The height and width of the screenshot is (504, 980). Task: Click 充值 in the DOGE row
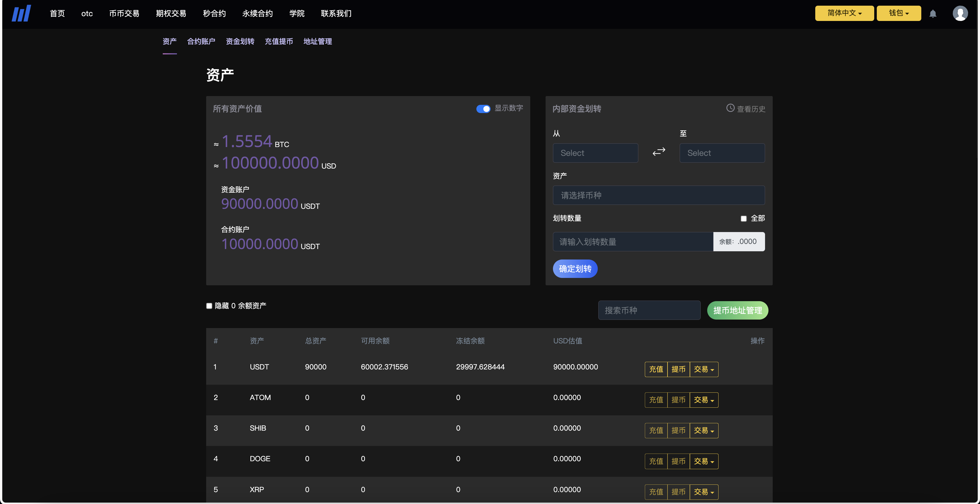[656, 462]
